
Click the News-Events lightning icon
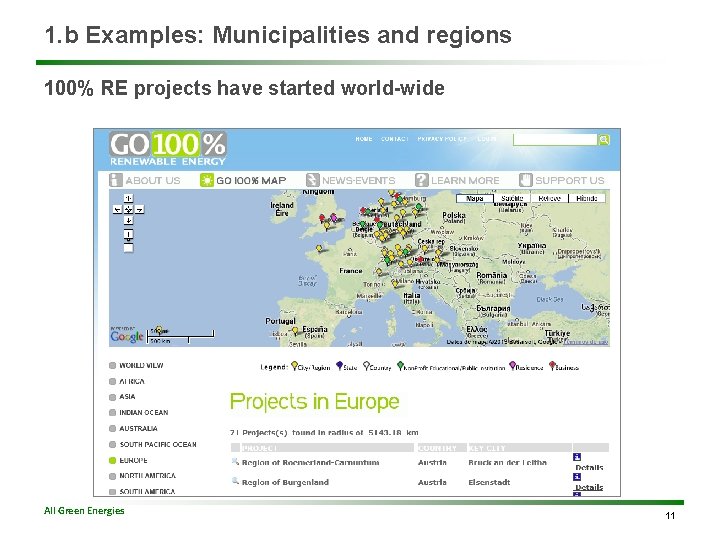(x=312, y=180)
